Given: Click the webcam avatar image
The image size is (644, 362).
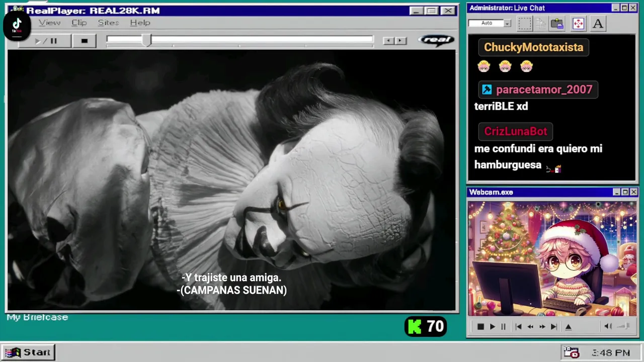Looking at the screenshot, I should click(552, 259).
